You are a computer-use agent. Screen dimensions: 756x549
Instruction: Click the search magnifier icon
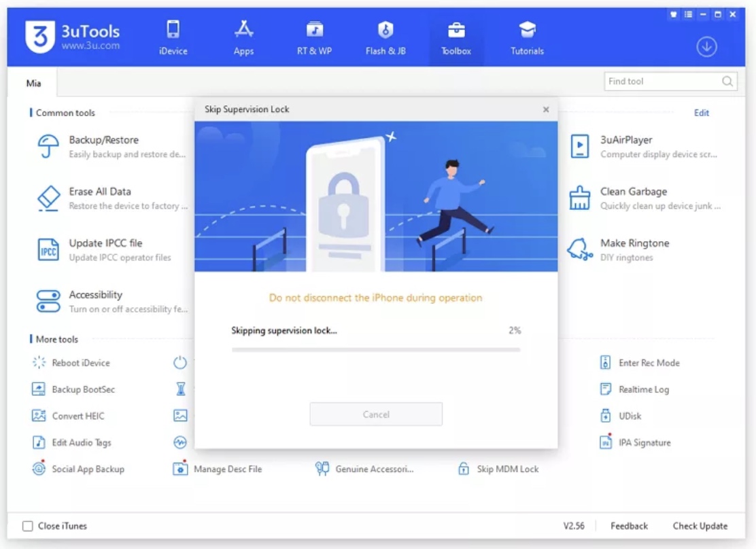727,82
